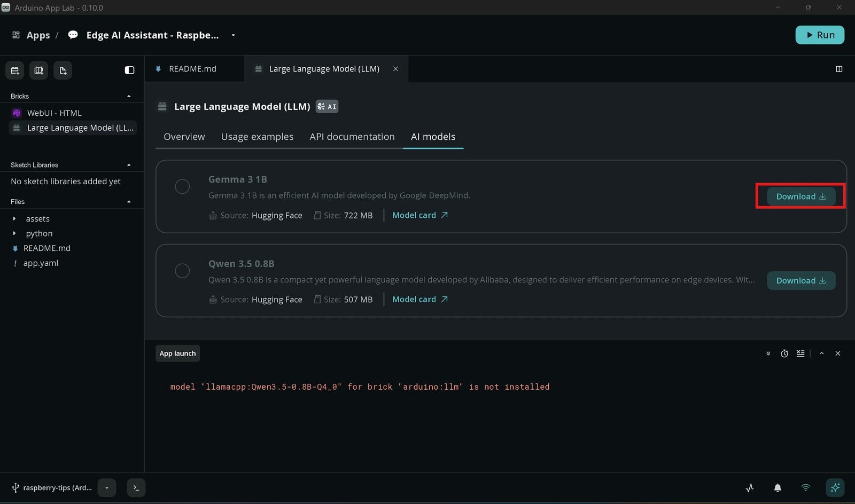Click the new file icon in sidebar

pos(63,70)
